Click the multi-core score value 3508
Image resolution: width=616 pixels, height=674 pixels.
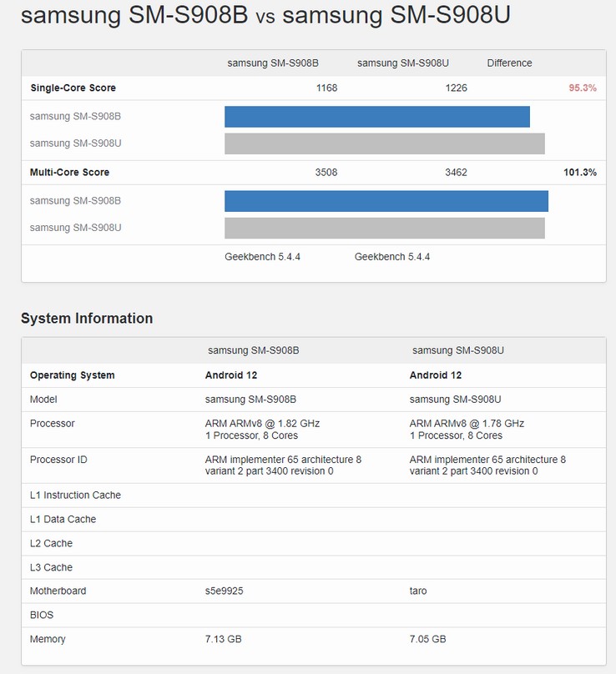(326, 173)
